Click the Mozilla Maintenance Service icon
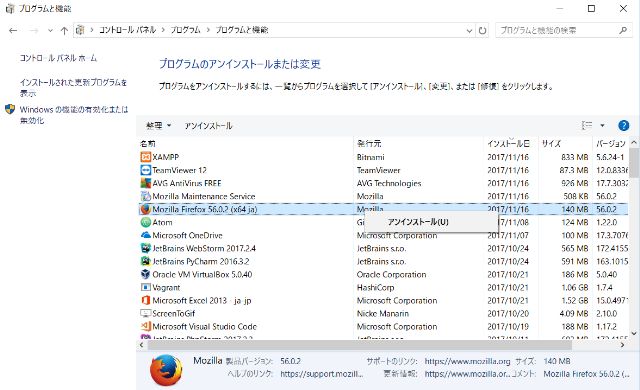Image resolution: width=640 pixels, height=390 pixels. click(x=146, y=196)
